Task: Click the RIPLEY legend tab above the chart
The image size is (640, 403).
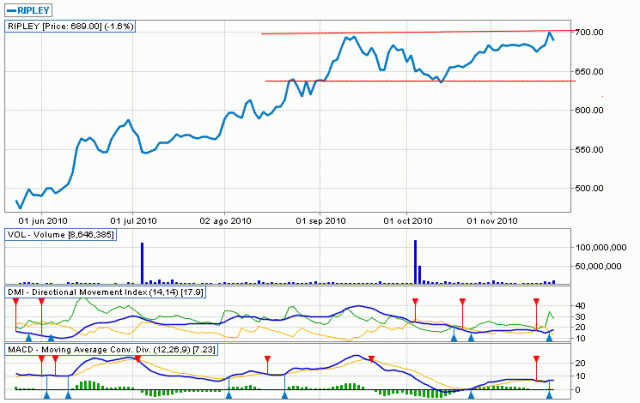Action: point(28,10)
